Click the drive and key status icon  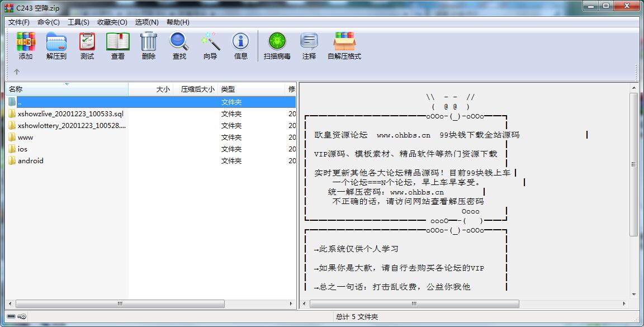click(17, 316)
